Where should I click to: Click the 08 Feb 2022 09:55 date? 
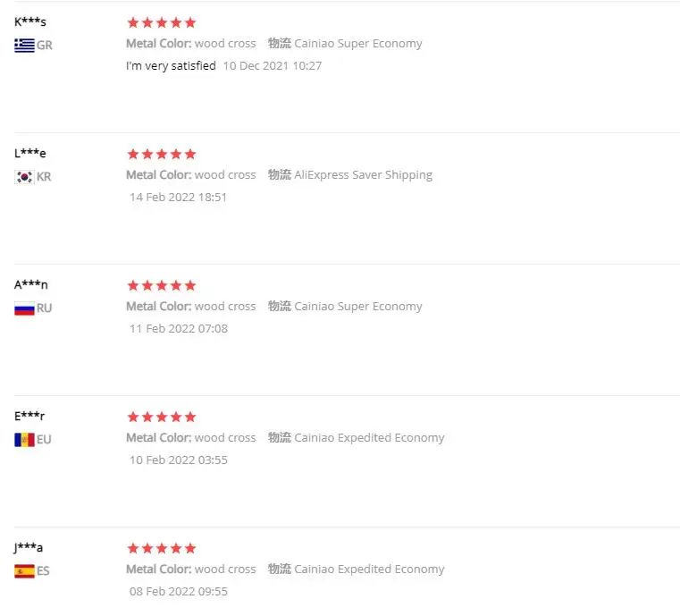click(x=179, y=591)
